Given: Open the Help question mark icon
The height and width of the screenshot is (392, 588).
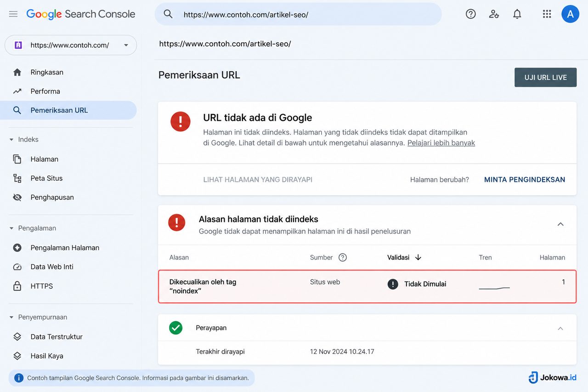Looking at the screenshot, I should (x=471, y=14).
